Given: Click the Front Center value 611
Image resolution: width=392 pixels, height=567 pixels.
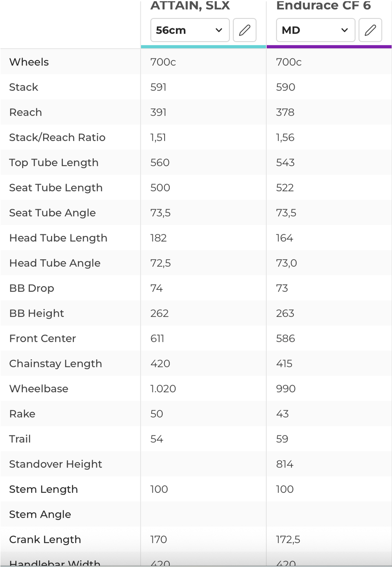Looking at the screenshot, I should pyautogui.click(x=157, y=338).
